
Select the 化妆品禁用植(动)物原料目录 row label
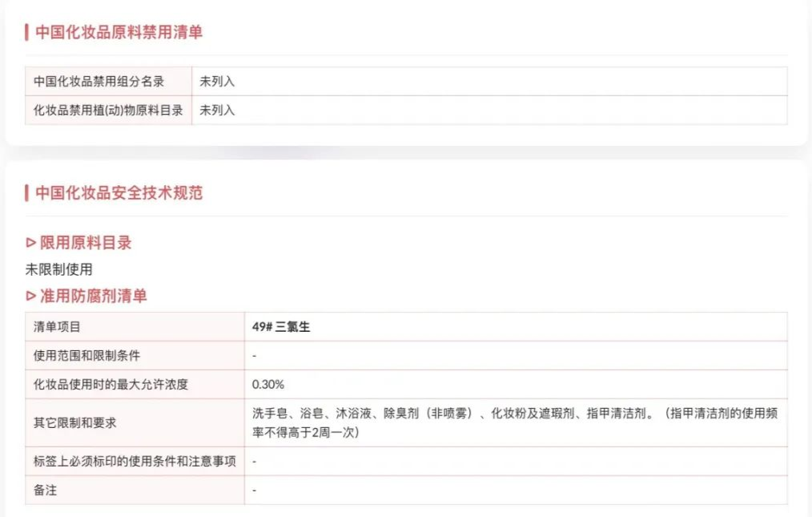(x=108, y=111)
